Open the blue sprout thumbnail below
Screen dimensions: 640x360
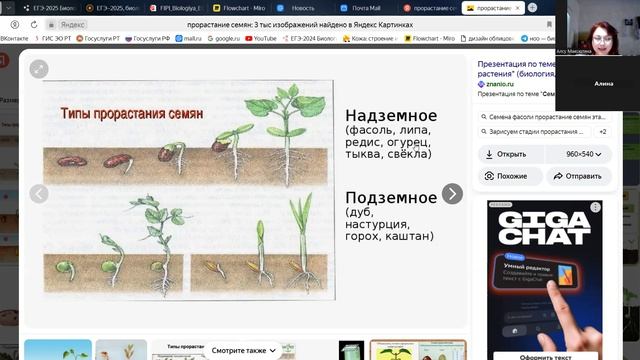(x=58, y=349)
